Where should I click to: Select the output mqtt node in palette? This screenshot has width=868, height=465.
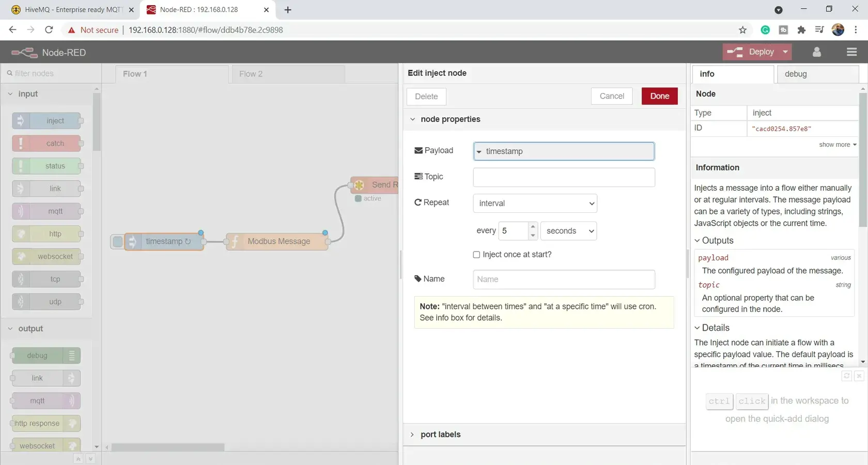45,401
